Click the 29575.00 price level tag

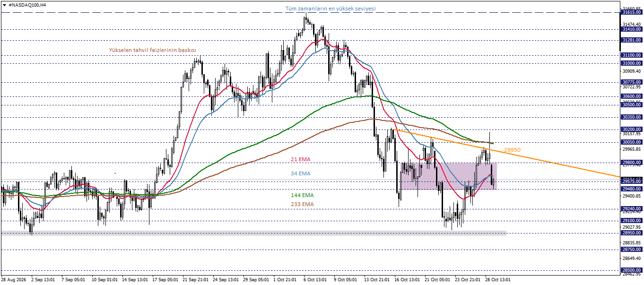[631, 181]
